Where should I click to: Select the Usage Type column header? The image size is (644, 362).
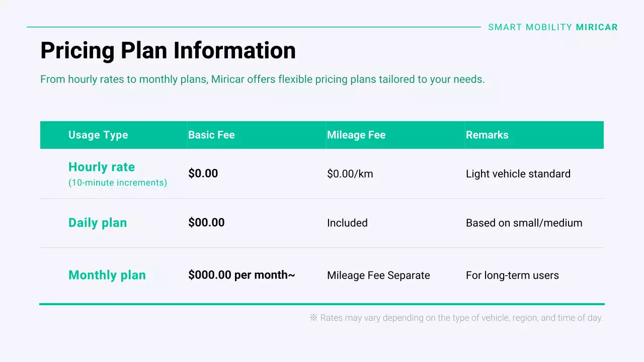click(x=98, y=135)
